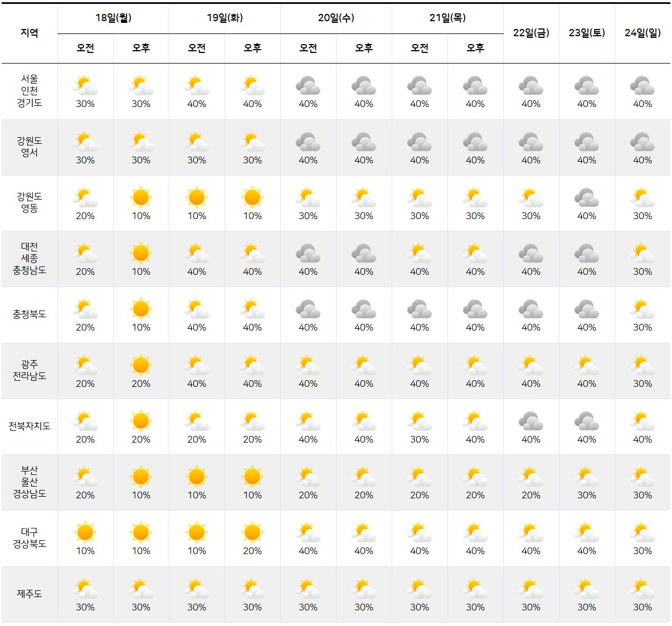Click the partly cloudy icon for 제주도 20일 오후
Screen dimensions: 672x626
(364, 589)
